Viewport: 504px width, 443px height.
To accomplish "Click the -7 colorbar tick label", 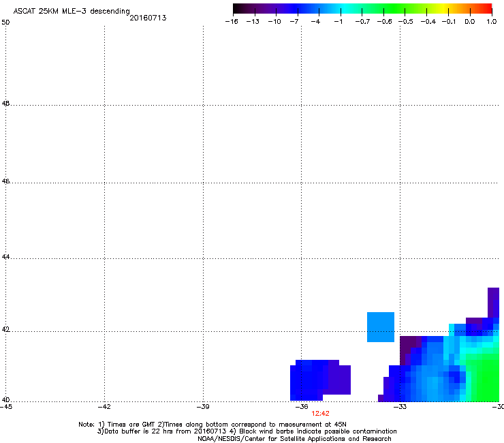I will click(x=294, y=22).
